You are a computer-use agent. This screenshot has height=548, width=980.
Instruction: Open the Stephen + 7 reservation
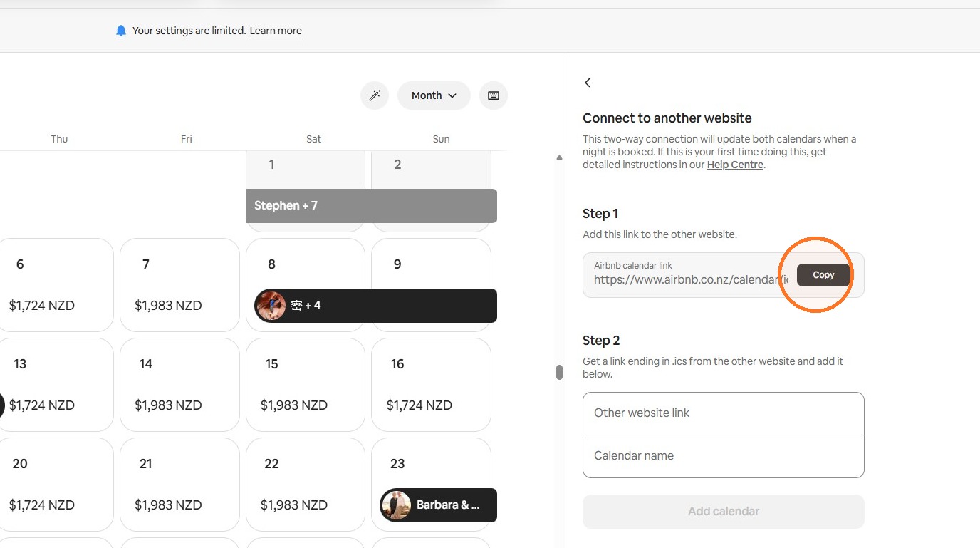pyautogui.click(x=372, y=206)
